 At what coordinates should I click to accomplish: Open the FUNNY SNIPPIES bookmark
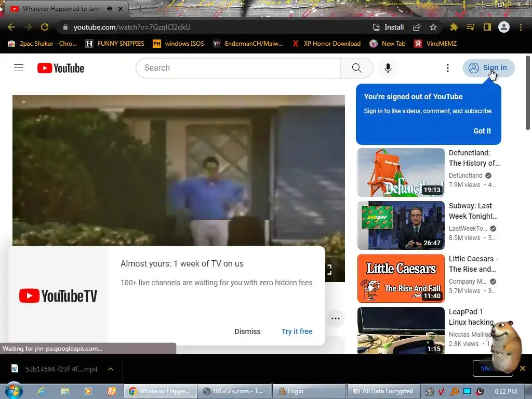pyautogui.click(x=115, y=44)
